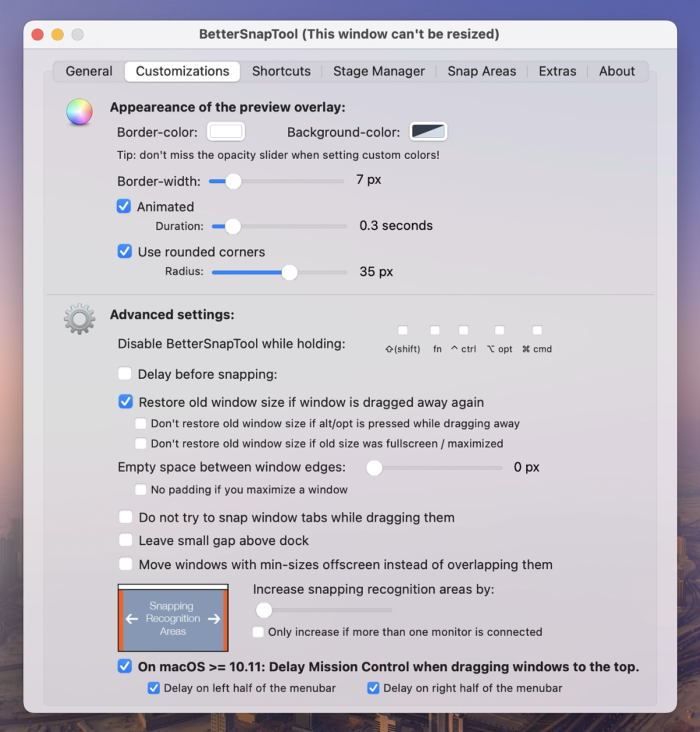Switch to the General tab
The width and height of the screenshot is (700, 732).
pos(89,71)
